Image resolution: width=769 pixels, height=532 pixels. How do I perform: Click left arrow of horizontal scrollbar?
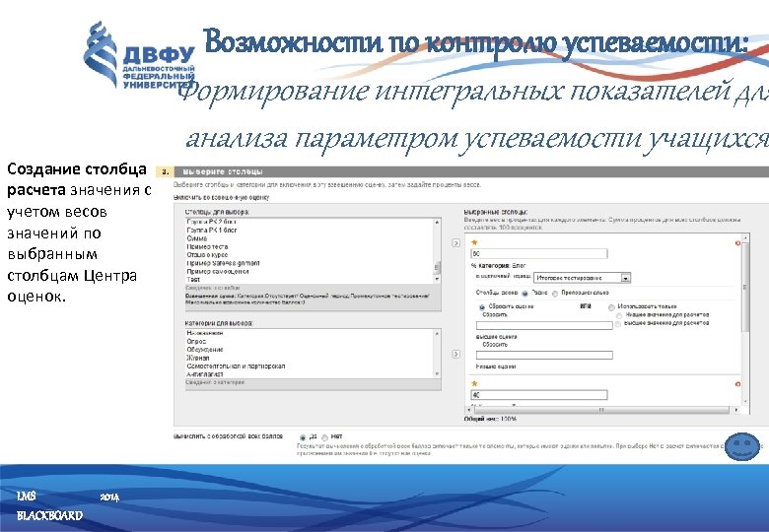[x=468, y=410]
